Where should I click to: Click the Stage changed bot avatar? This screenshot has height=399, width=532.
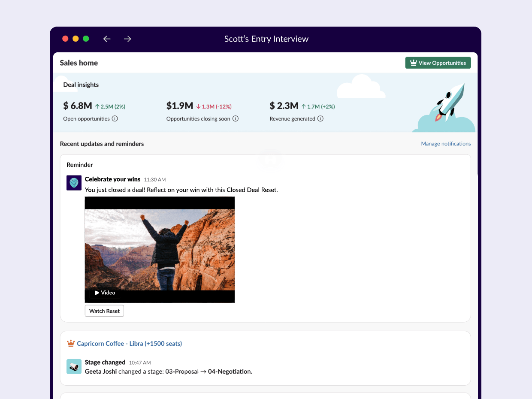tap(74, 366)
